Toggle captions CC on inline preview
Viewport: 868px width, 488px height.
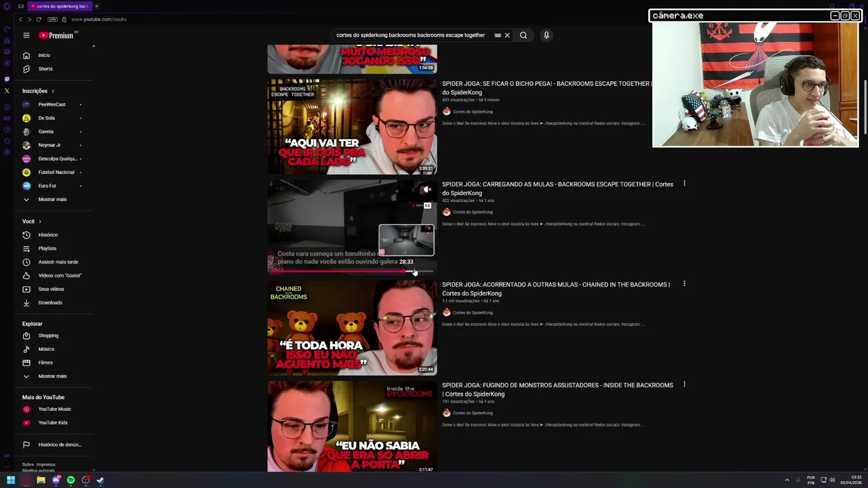coord(427,205)
